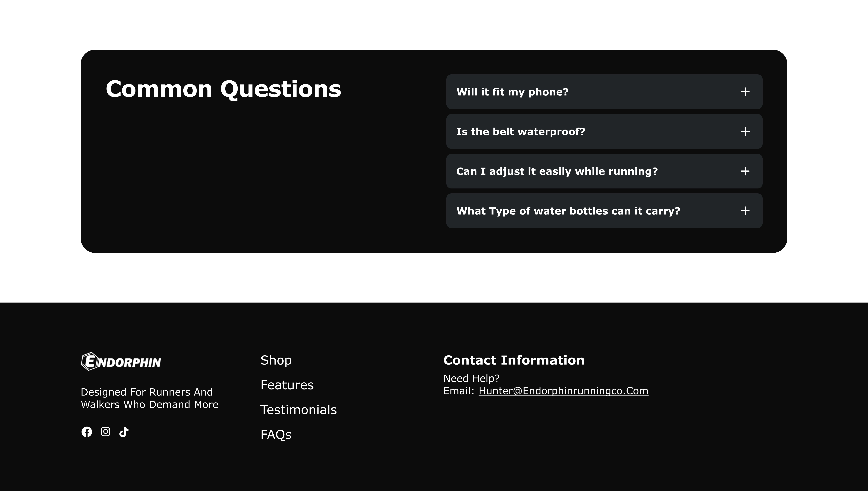The width and height of the screenshot is (868, 491).
Task: Expand 'What Type of water bottles can it carry?'
Action: tap(568, 211)
